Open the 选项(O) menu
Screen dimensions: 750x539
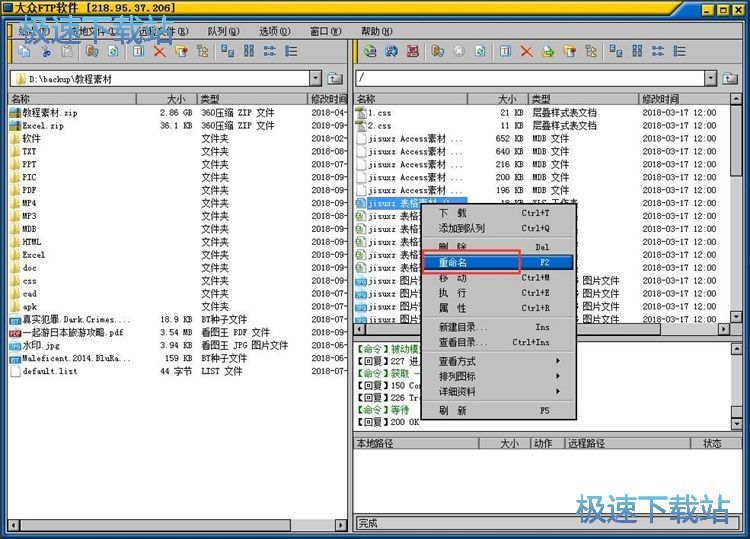275,31
